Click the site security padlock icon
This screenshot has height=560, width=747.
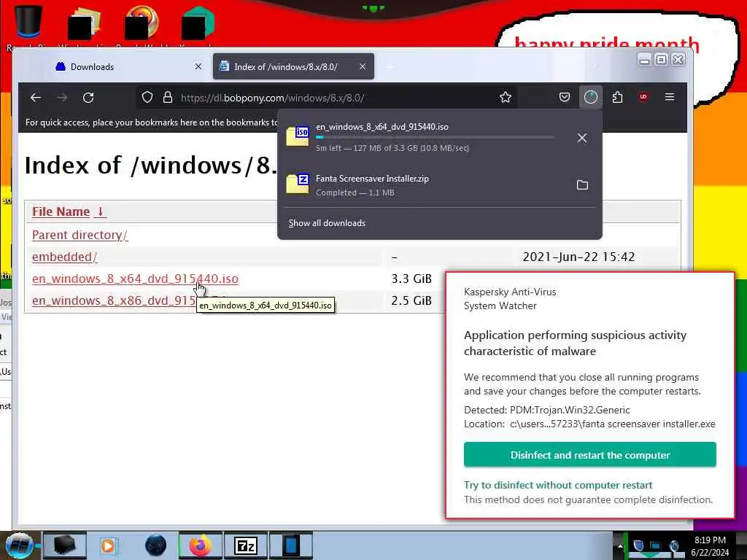pyautogui.click(x=167, y=98)
